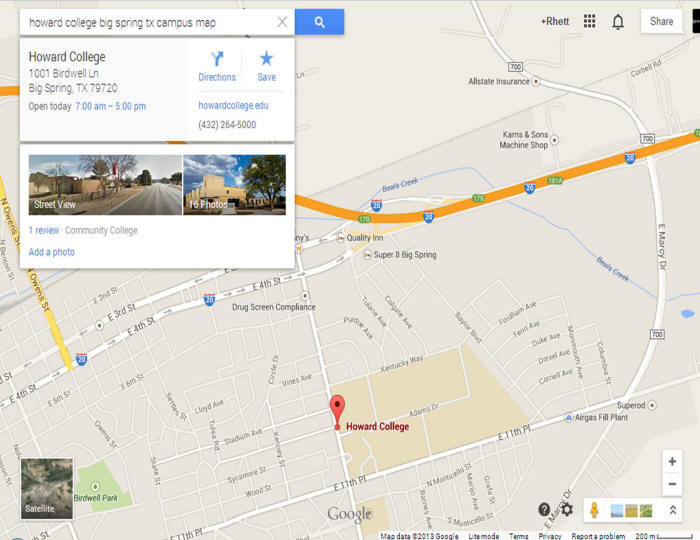This screenshot has width=700, height=540.
Task: Click the blue search magnifier button
Action: point(319,21)
